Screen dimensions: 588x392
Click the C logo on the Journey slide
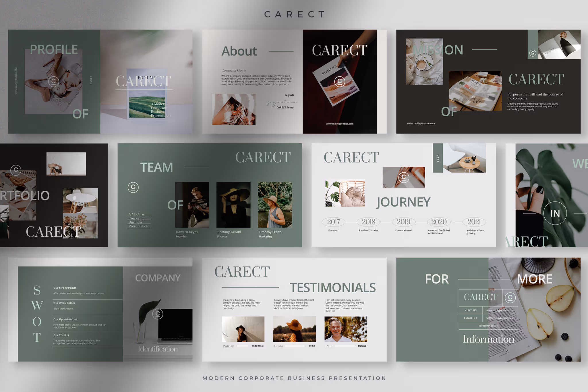coord(404,177)
